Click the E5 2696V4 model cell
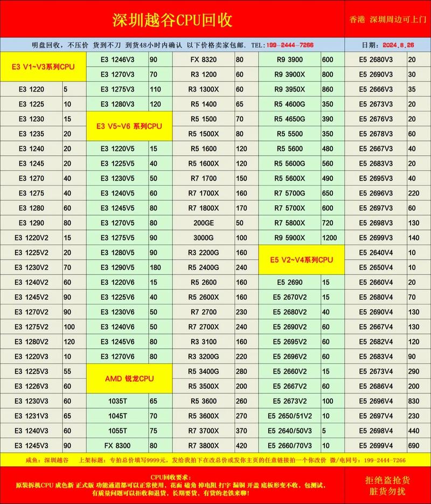This screenshot has width=431, height=504. click(x=376, y=401)
